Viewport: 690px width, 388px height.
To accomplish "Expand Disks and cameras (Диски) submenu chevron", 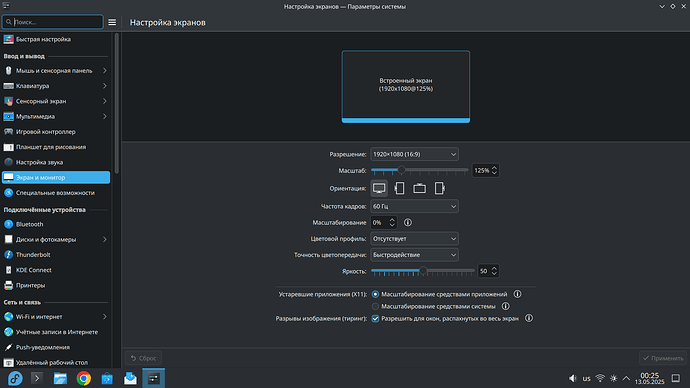I will pos(105,239).
